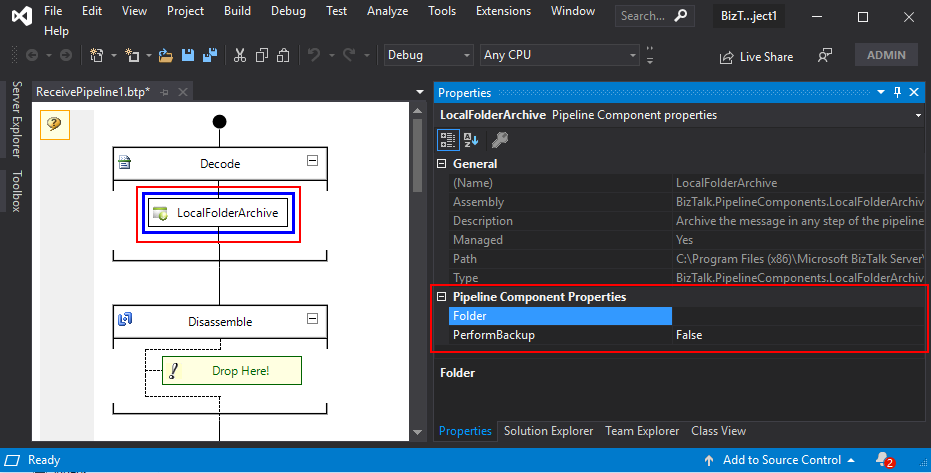Switch to Categorized property view
931x473 pixels.
click(x=448, y=140)
